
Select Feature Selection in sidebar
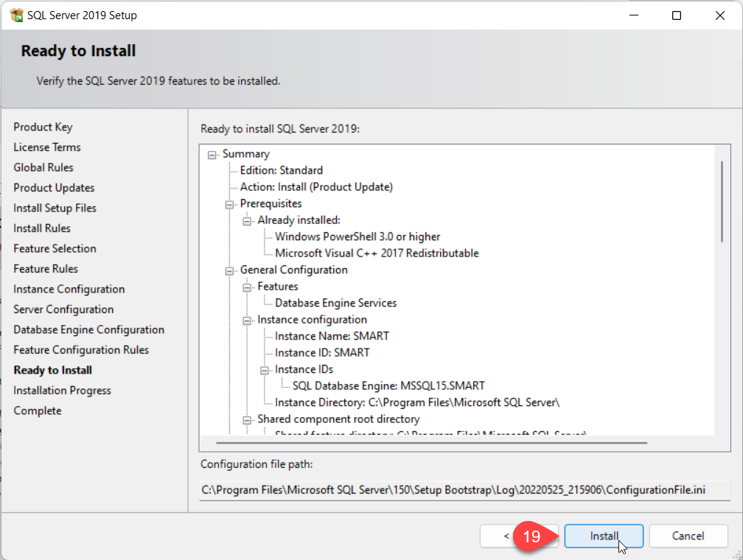click(x=55, y=249)
